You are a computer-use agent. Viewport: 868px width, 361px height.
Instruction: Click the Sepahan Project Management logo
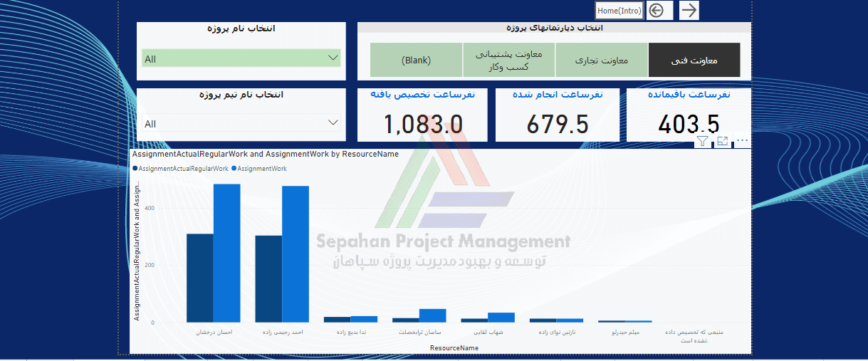443,214
